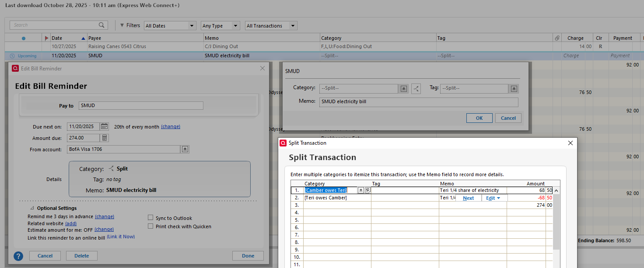
Task: Click split line 1 memo Teri 1/4 share
Action: coord(473,190)
